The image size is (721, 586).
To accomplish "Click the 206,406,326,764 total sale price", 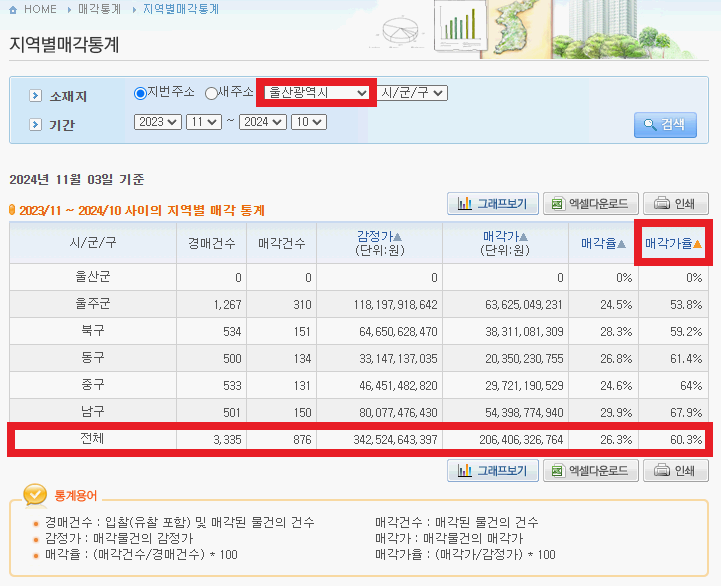I will point(521,440).
